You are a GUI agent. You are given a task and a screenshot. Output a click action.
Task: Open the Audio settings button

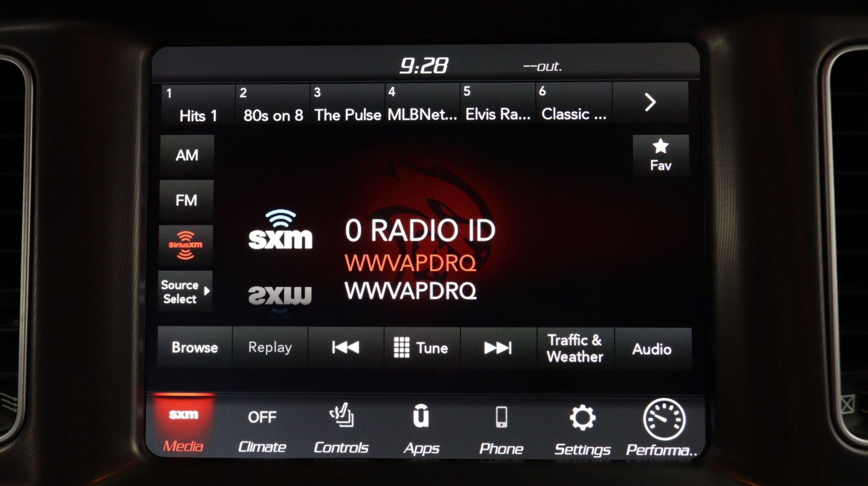click(651, 349)
